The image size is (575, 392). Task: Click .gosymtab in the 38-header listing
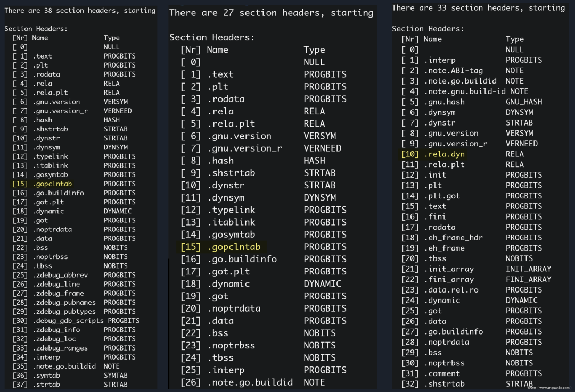pyautogui.click(x=50, y=175)
